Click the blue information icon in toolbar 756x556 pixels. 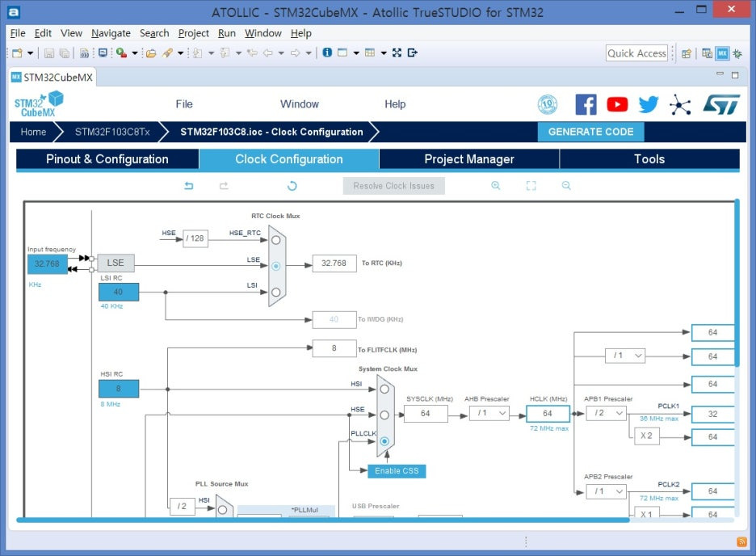(327, 53)
